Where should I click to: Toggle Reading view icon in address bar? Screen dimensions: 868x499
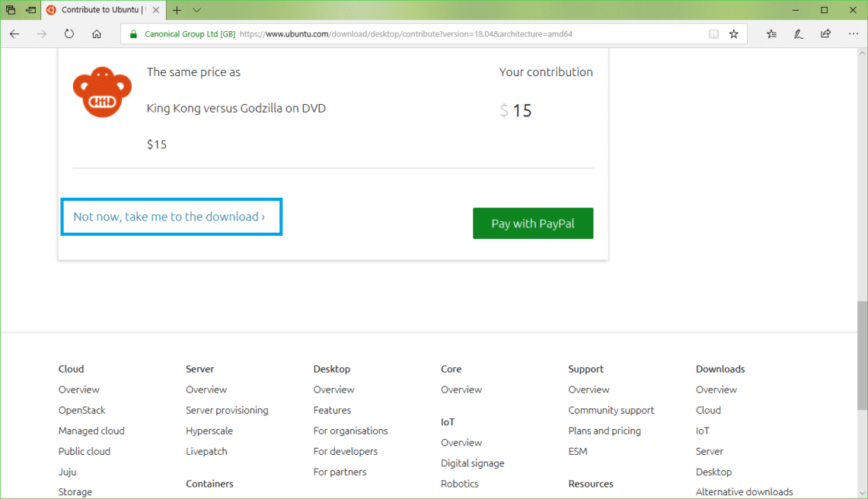(713, 34)
